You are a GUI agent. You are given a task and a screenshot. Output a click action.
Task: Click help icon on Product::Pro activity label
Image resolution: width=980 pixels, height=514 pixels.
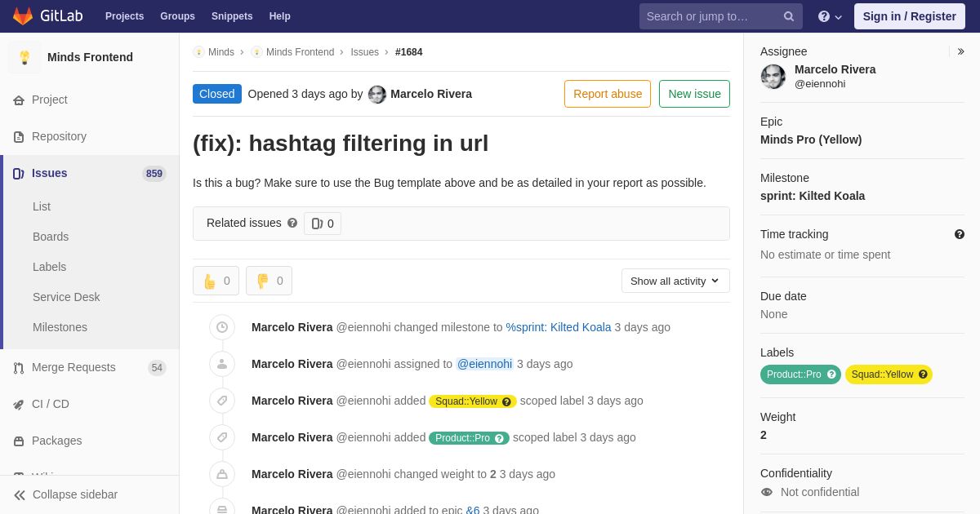click(x=499, y=438)
